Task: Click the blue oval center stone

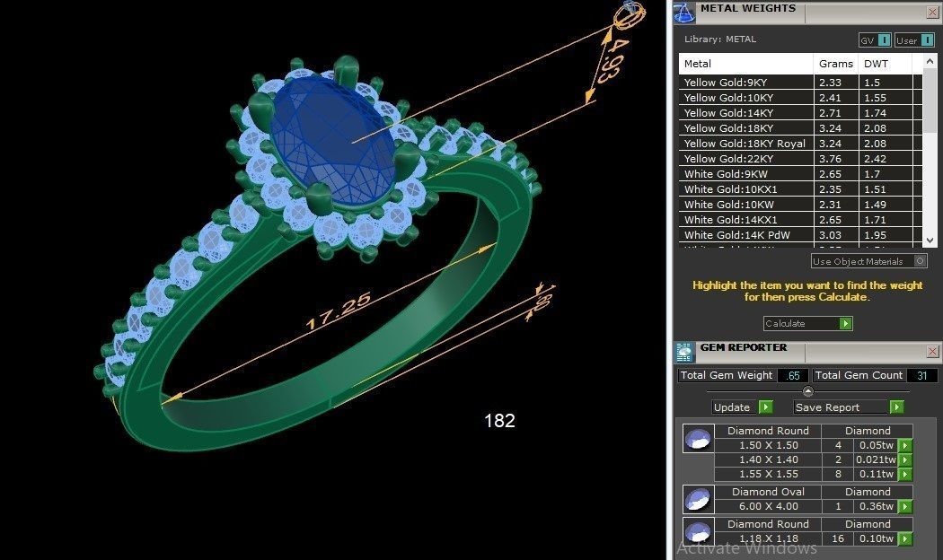Action: [x=334, y=141]
